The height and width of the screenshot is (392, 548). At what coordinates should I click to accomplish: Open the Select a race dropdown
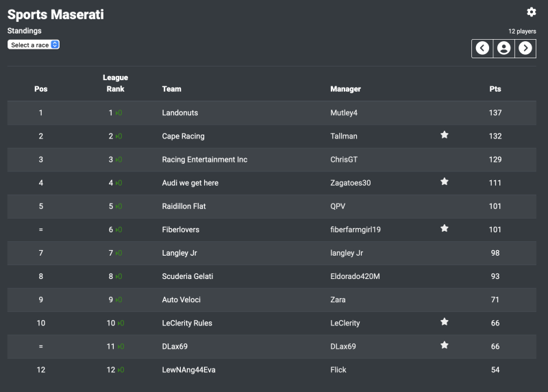(x=34, y=45)
